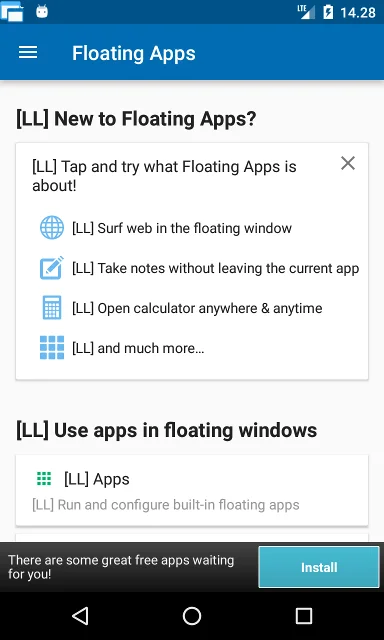
Task: Tap the globe web browser icon
Action: [x=52, y=228]
